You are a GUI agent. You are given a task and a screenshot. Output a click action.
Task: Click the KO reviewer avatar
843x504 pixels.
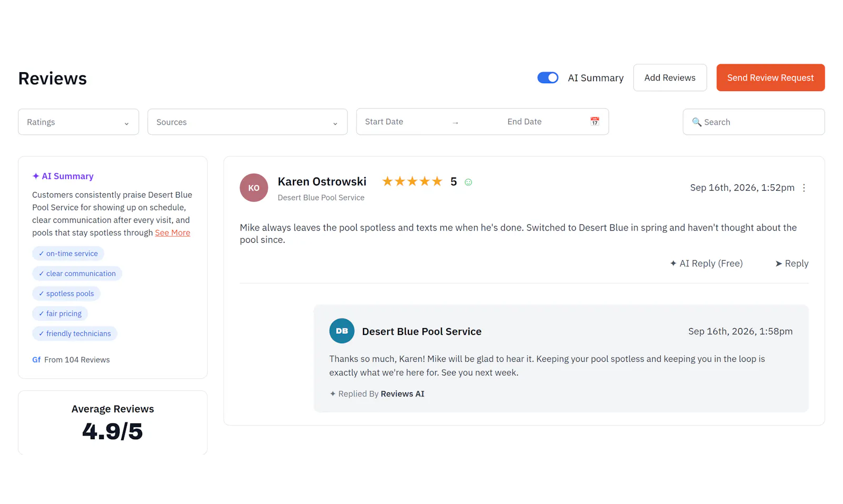pyautogui.click(x=254, y=187)
